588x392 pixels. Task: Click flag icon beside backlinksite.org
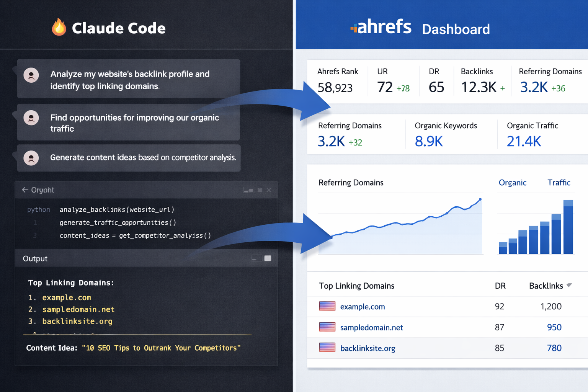click(327, 348)
